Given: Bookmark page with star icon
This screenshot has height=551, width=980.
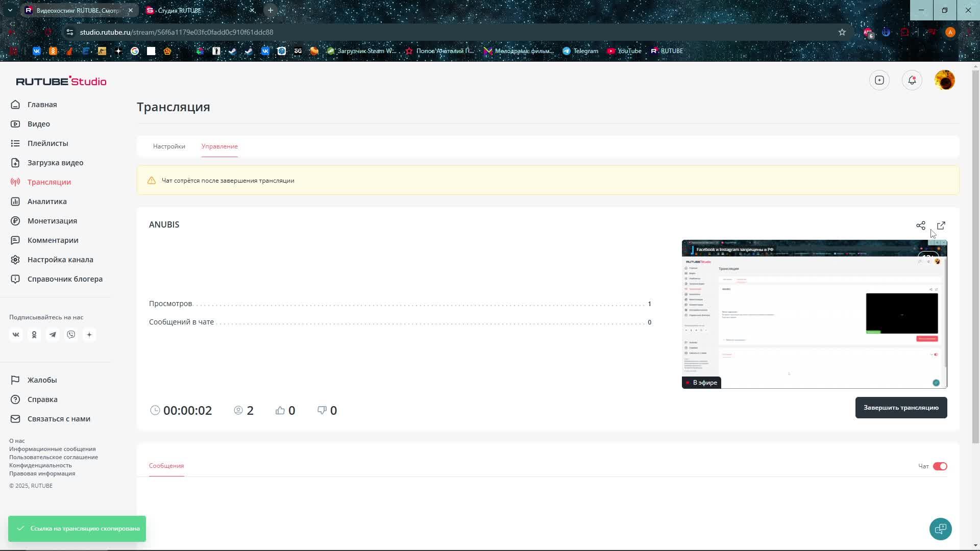Looking at the screenshot, I should 842,32.
